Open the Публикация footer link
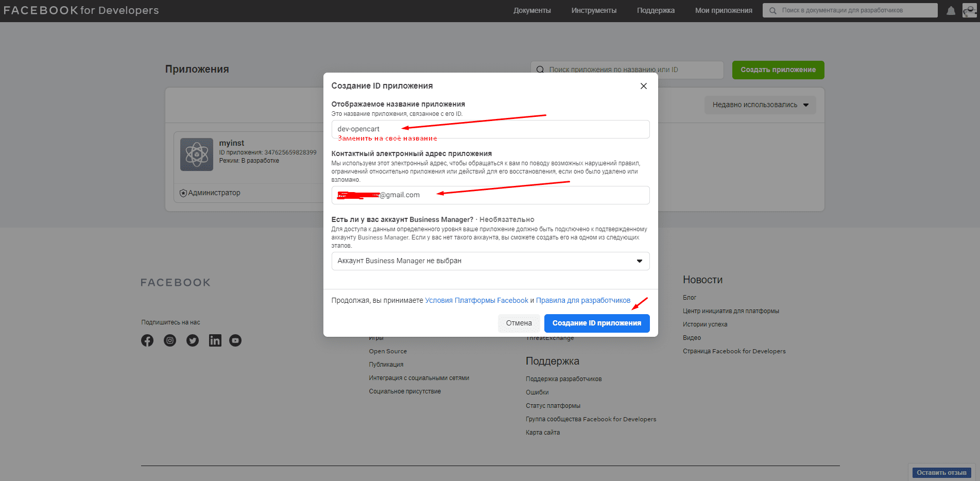 (x=386, y=365)
